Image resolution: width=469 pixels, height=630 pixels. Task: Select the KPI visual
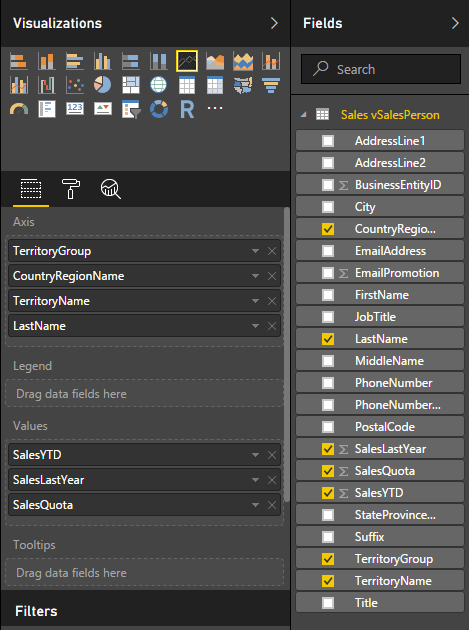tap(102, 109)
